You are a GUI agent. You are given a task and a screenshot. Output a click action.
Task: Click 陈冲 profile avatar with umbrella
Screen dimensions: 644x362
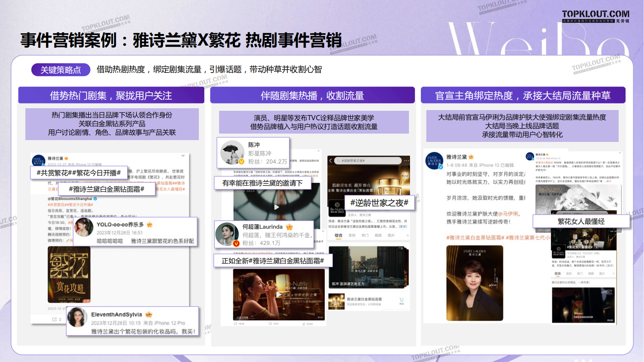(x=233, y=153)
